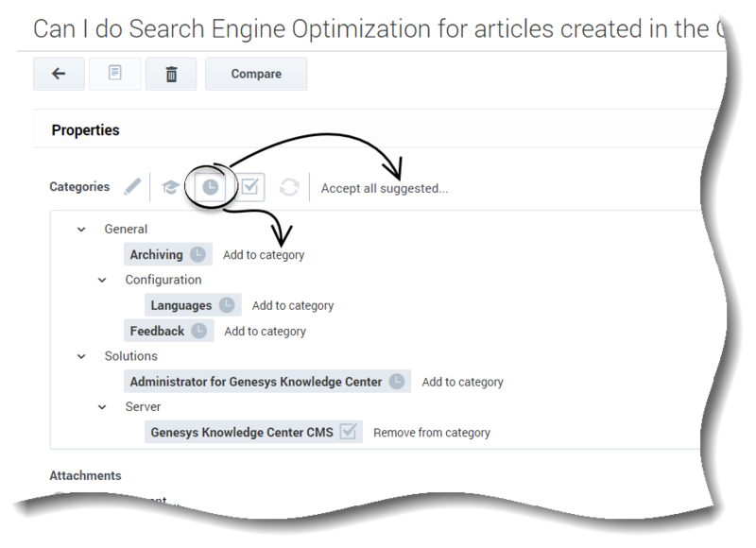Collapse the General category group
Screen dimensions: 756x548
[x=81, y=230]
